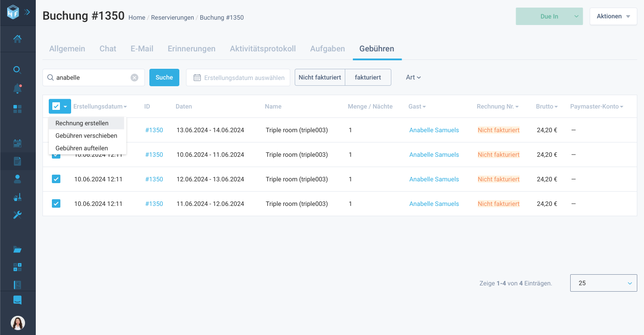The height and width of the screenshot is (335, 644).
Task: Open the address book icon in sidebar
Action: pyautogui.click(x=17, y=285)
